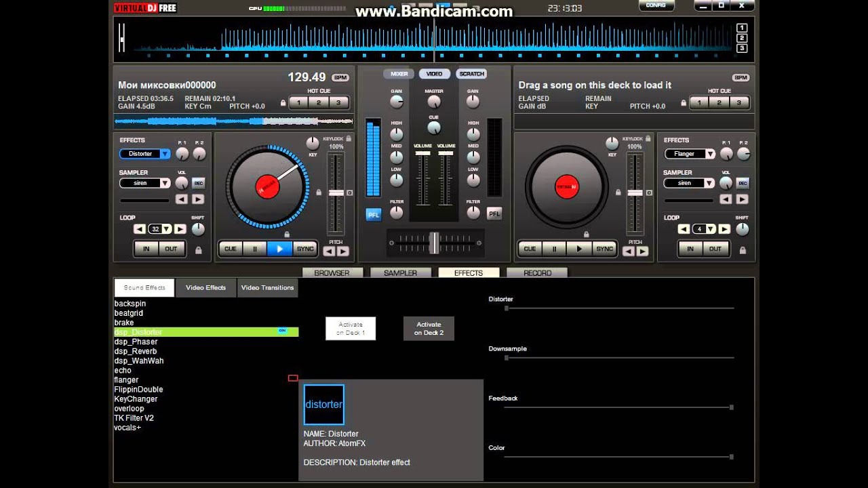Click the left channel GAIN knob
The height and width of the screenshot is (488, 868).
coord(397,102)
